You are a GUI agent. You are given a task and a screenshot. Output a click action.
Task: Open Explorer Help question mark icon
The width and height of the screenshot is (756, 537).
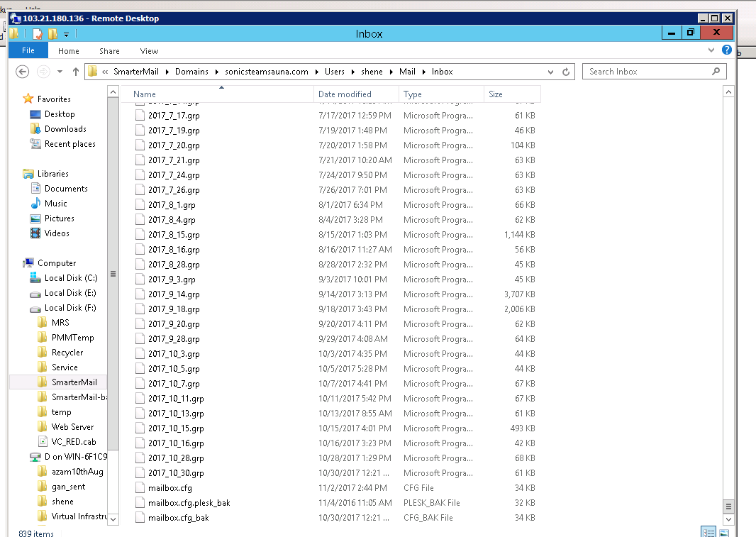click(726, 50)
